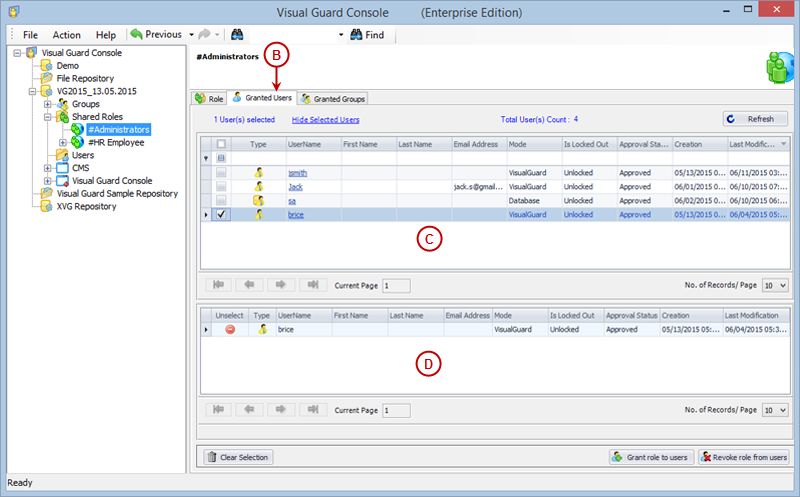Viewport: 800px width, 497px height.
Task: Click the Clear Selection button
Action: click(238, 457)
